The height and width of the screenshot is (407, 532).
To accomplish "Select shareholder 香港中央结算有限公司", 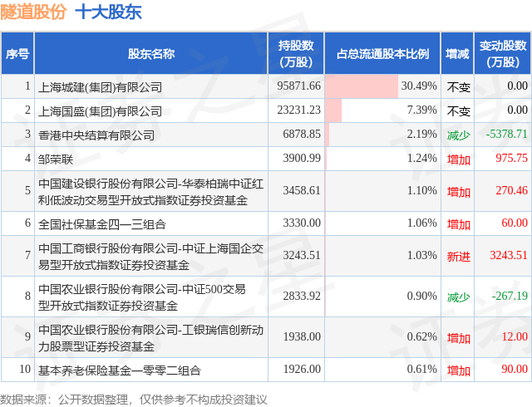I will [x=96, y=135].
